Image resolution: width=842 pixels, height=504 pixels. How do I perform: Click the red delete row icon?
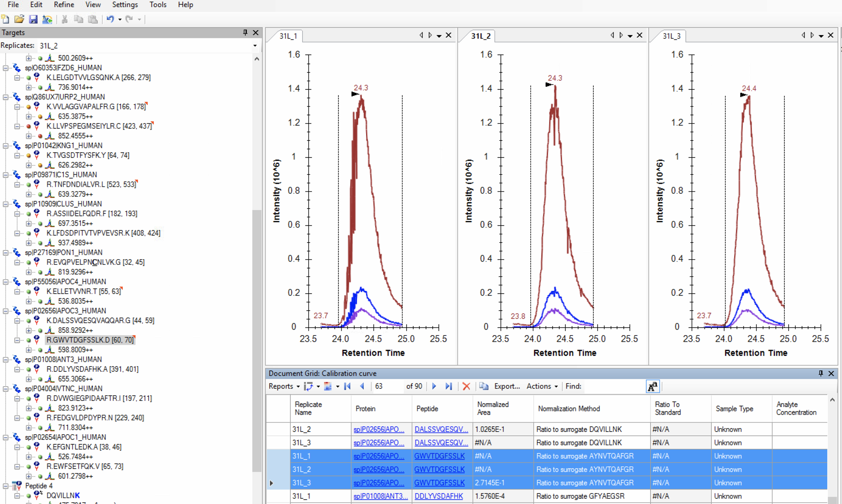[466, 386]
